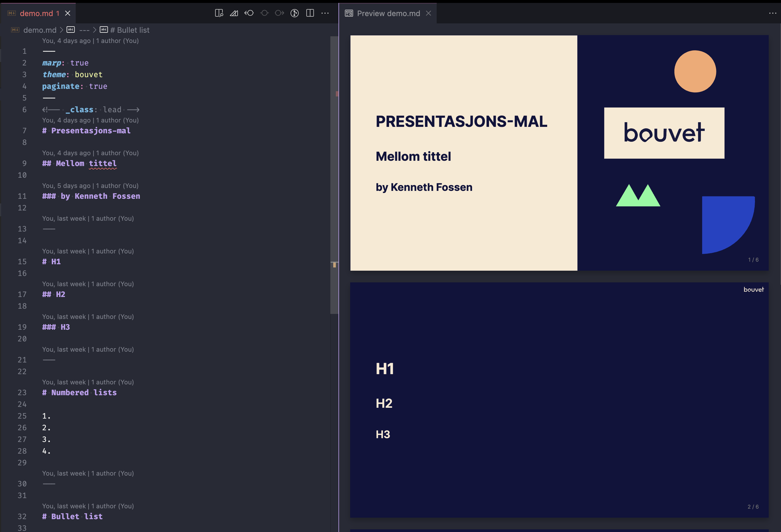This screenshot has width=781, height=532.
Task: Click the 'theme: bouvet' line
Action: coord(72,75)
